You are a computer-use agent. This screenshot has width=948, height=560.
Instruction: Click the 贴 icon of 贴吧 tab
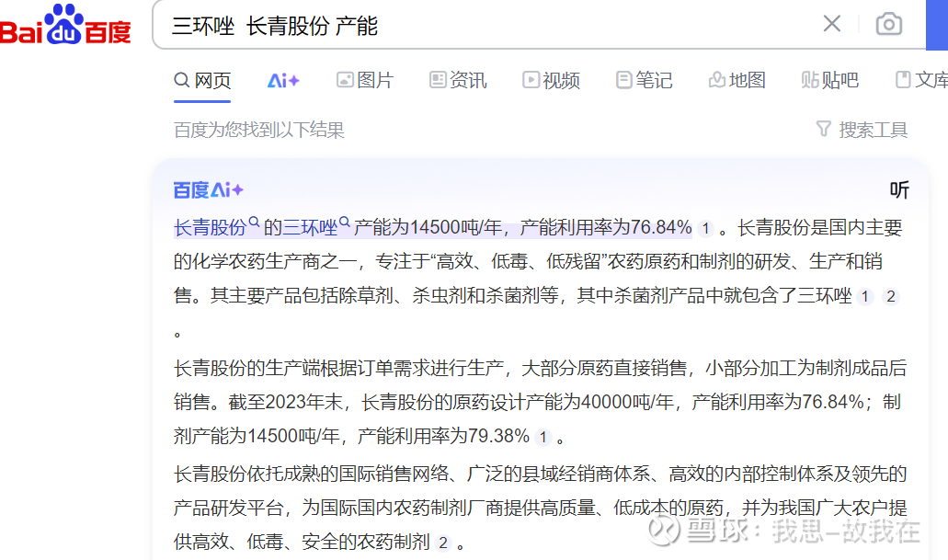point(810,80)
